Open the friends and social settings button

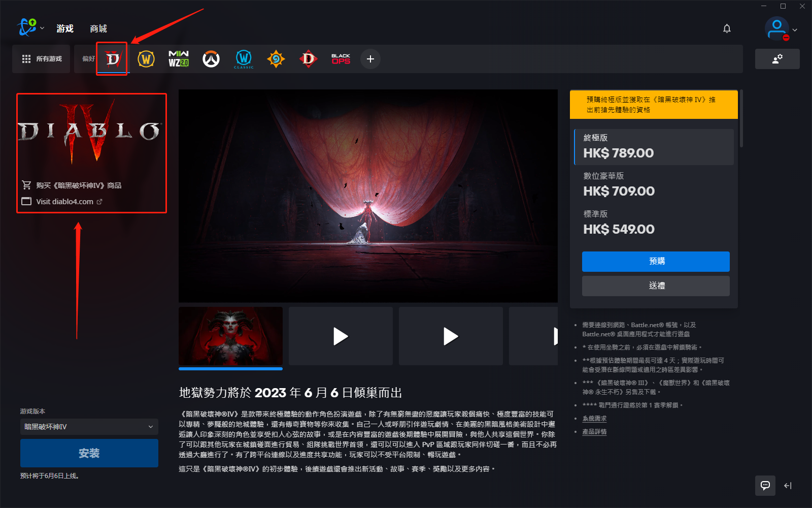777,59
